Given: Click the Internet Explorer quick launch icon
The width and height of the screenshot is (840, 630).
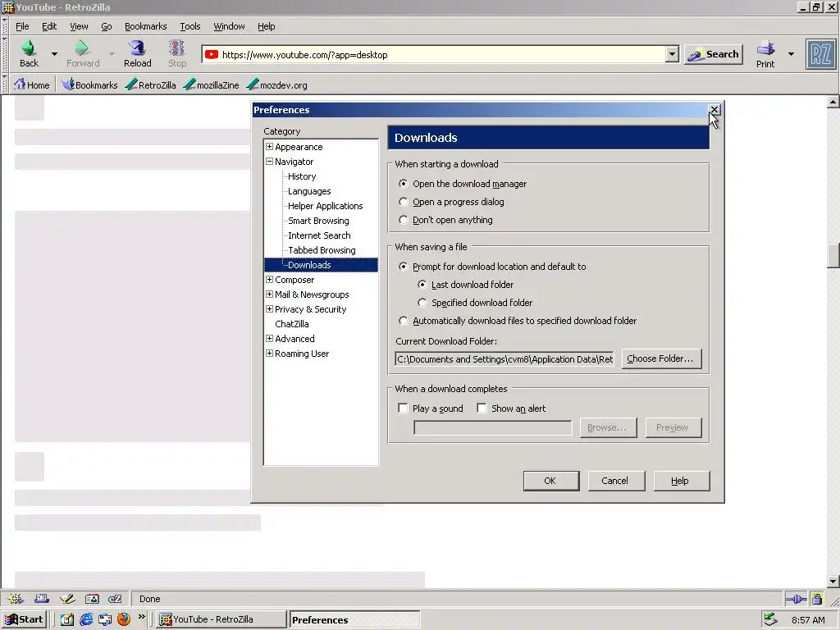Looking at the screenshot, I should [x=85, y=619].
